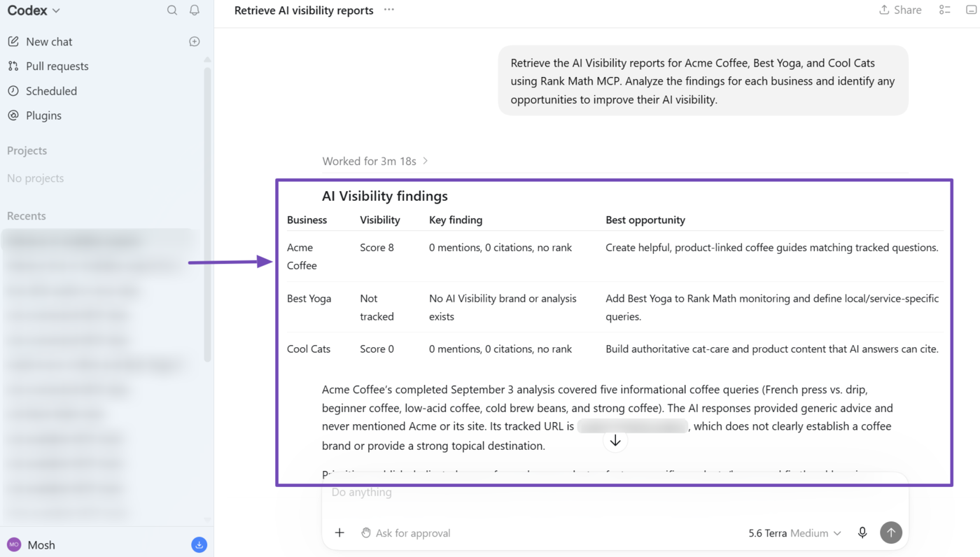Viewport: 980px width, 557px height.
Task: Click the Recents heading
Action: pyautogui.click(x=27, y=216)
